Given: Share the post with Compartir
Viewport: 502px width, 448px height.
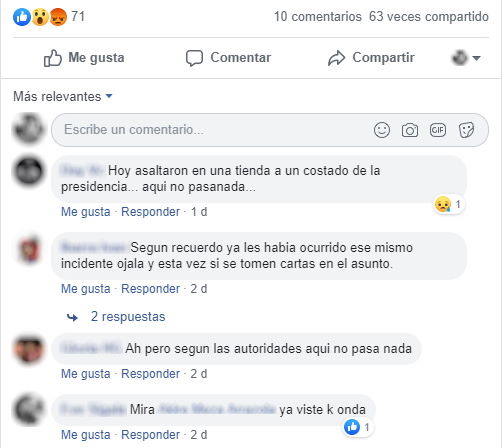Looking at the screenshot, I should [x=371, y=58].
